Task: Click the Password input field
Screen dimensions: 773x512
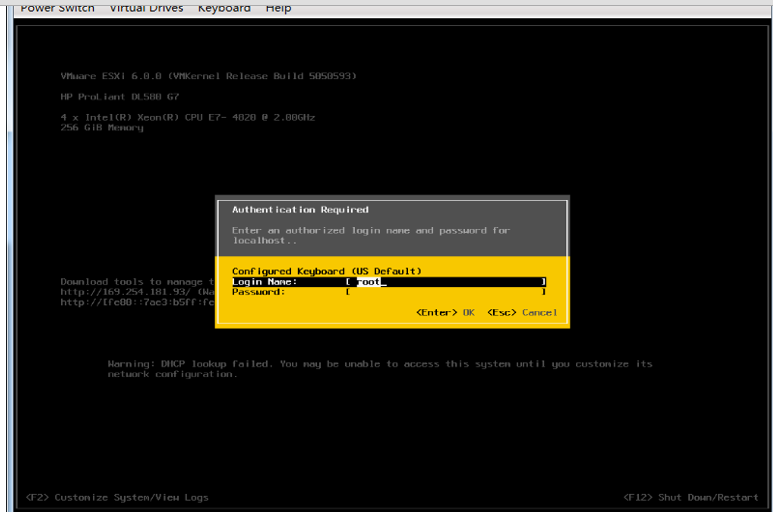Action: pyautogui.click(x=446, y=292)
